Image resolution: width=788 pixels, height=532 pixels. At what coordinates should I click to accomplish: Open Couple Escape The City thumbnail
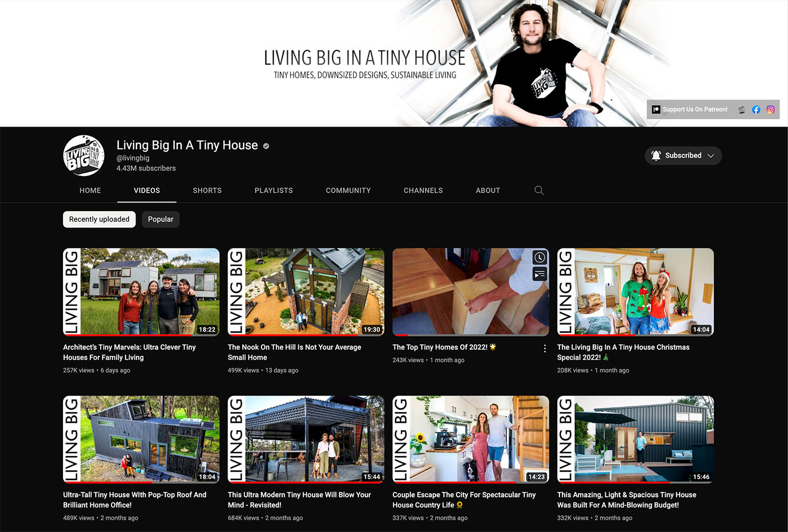pyautogui.click(x=471, y=439)
